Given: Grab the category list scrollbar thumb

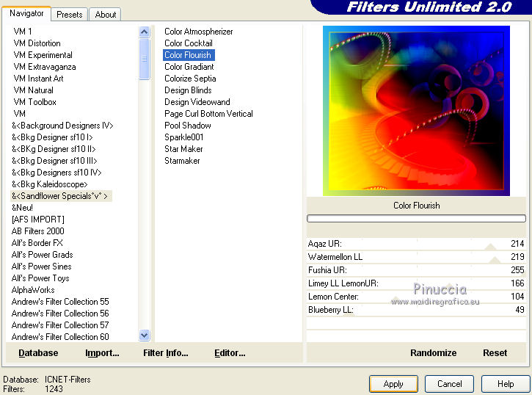Looking at the screenshot, I should pos(145,59).
